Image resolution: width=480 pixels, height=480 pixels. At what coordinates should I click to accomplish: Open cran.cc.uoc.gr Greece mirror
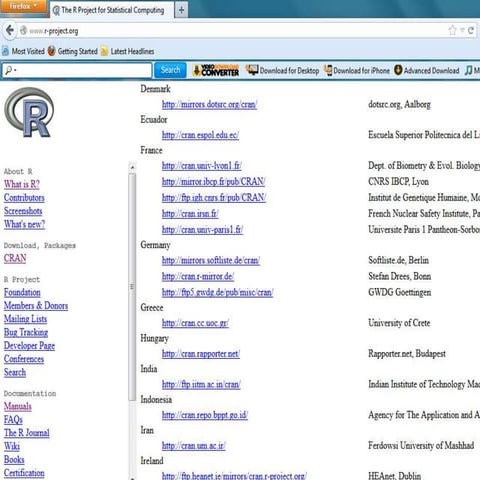coord(195,323)
